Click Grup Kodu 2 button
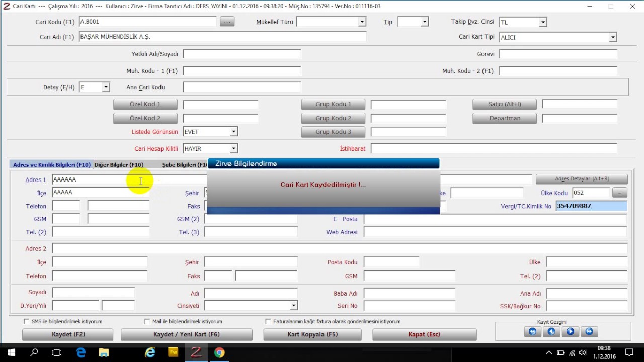Image resolution: width=644 pixels, height=362 pixels. (x=334, y=118)
